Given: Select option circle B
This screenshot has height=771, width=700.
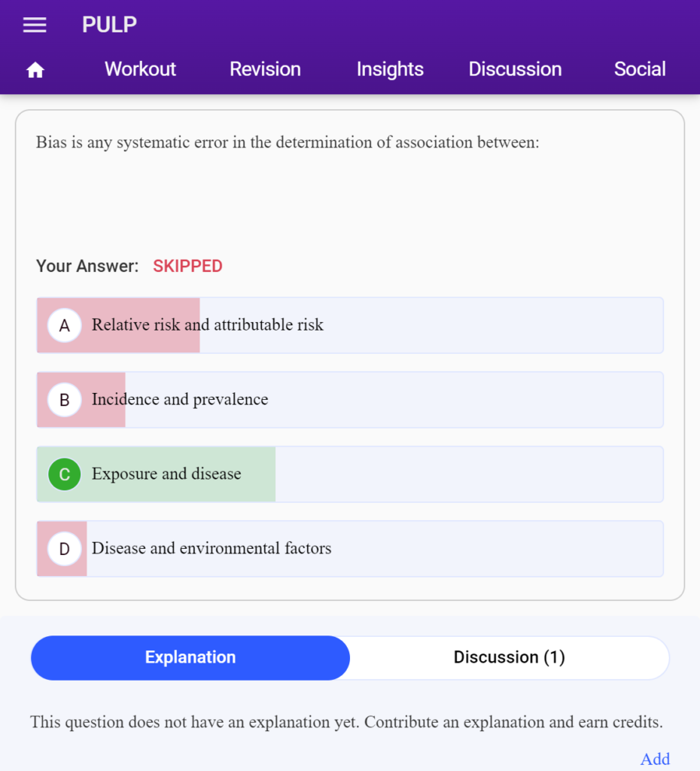Looking at the screenshot, I should pyautogui.click(x=65, y=400).
